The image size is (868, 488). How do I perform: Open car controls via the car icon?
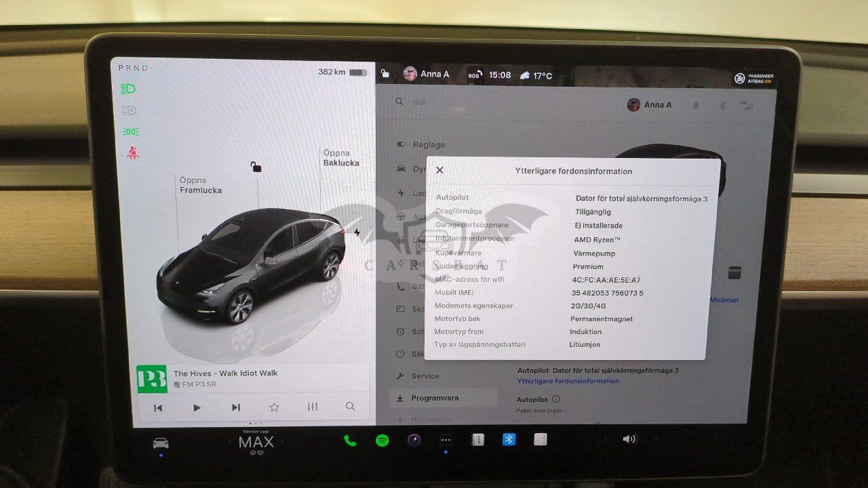coord(161,443)
